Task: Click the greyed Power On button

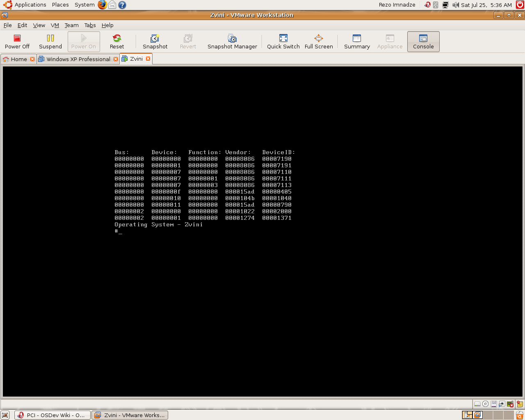Action: [84, 42]
